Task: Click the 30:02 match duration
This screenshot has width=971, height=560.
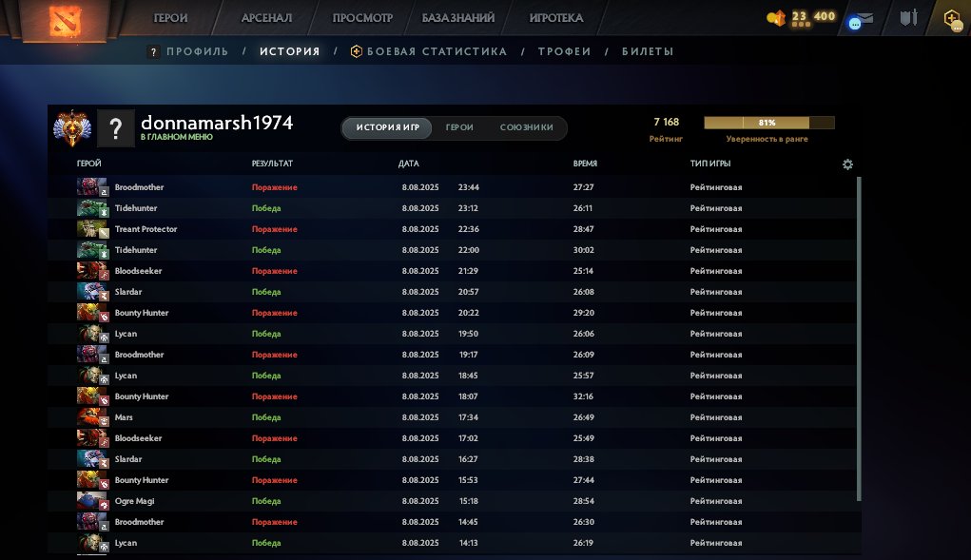Action: [x=583, y=250]
